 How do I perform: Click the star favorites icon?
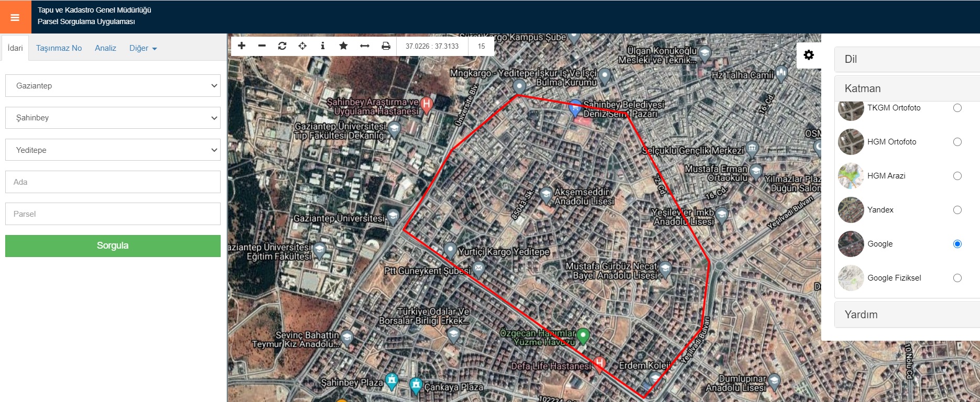343,46
